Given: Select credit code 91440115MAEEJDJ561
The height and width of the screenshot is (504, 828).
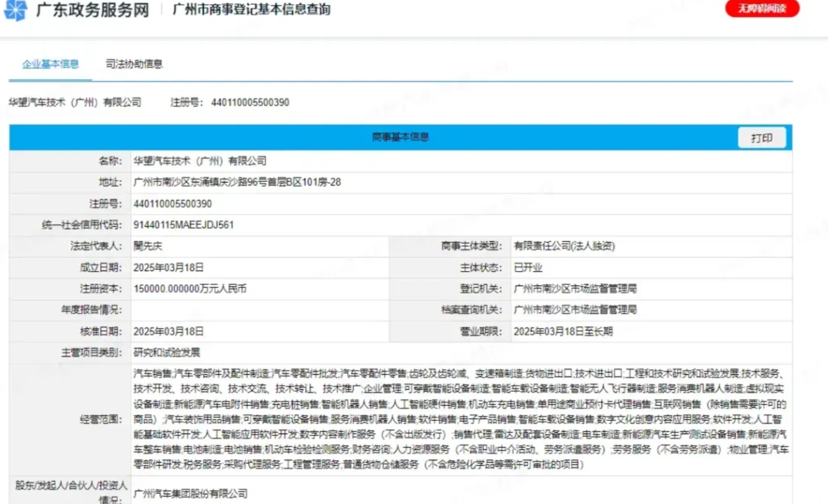Looking at the screenshot, I should tap(184, 225).
